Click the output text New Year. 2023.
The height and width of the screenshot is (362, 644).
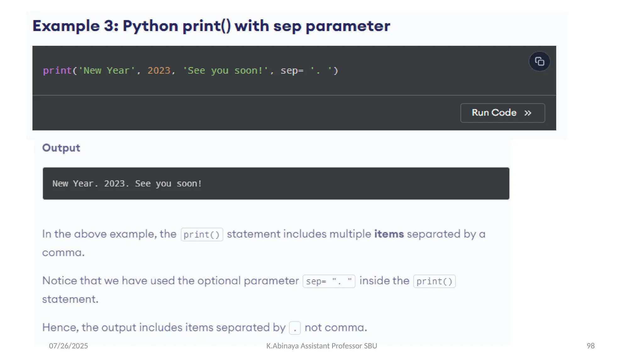(127, 184)
